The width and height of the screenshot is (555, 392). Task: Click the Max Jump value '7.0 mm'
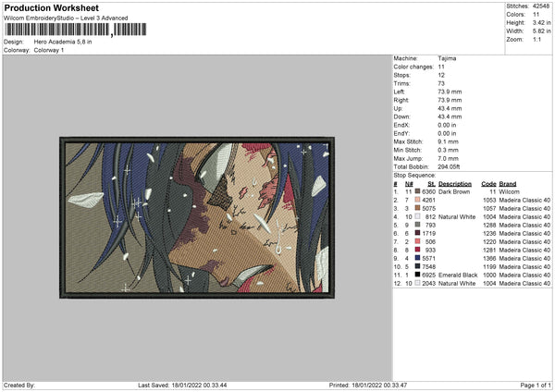pos(448,158)
